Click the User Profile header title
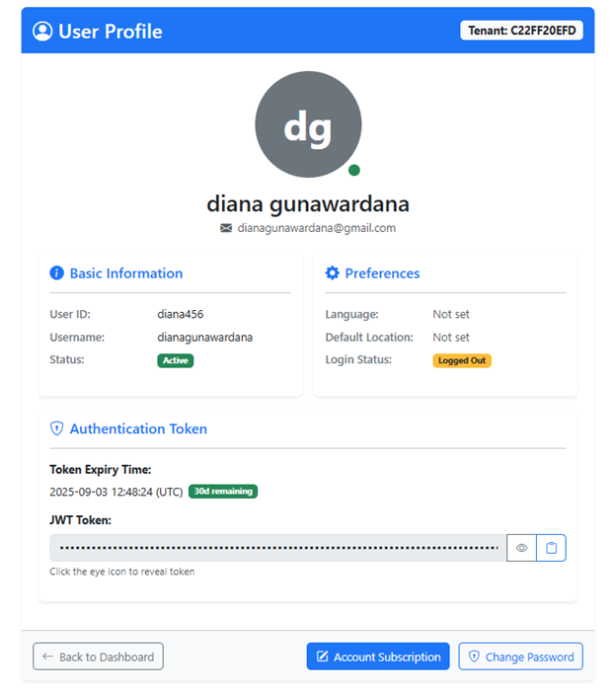 tap(110, 32)
